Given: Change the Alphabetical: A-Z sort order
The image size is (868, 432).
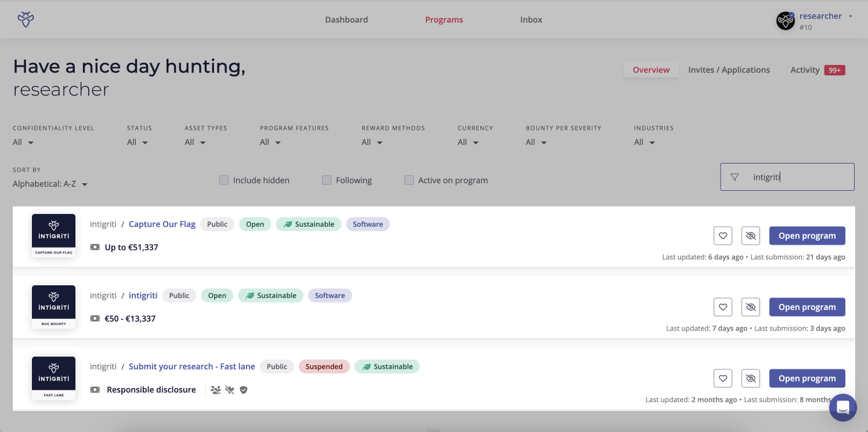Looking at the screenshot, I should coord(50,184).
